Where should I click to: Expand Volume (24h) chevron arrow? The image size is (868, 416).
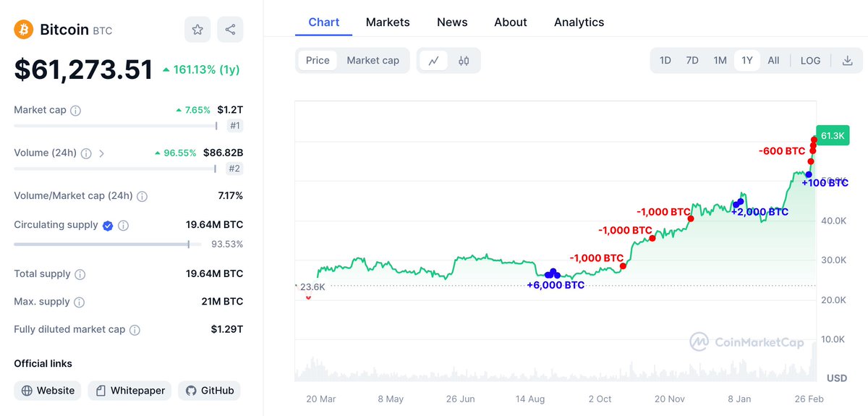tap(101, 153)
